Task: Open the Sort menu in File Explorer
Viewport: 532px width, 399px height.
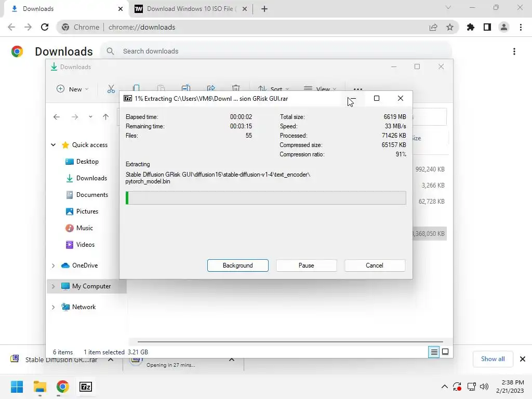Action: pyautogui.click(x=273, y=89)
